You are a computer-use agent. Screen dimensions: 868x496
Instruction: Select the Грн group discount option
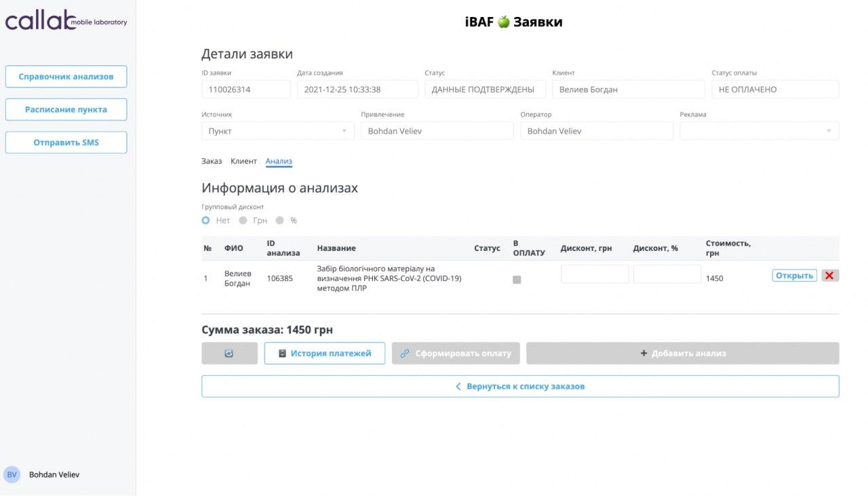click(x=243, y=221)
